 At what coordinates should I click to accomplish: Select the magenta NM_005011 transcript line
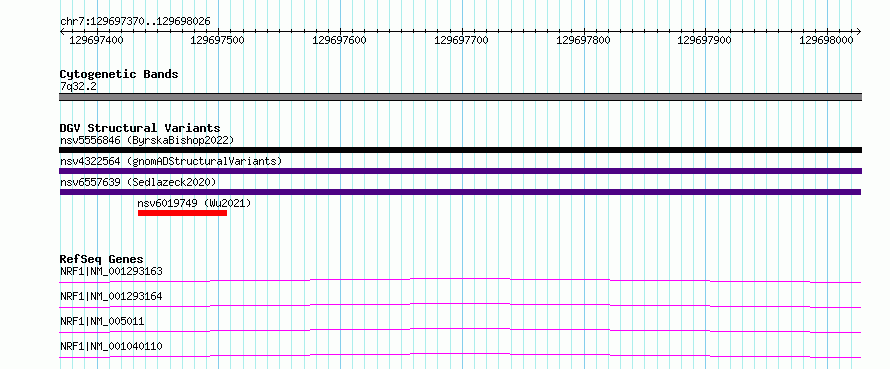(x=460, y=330)
